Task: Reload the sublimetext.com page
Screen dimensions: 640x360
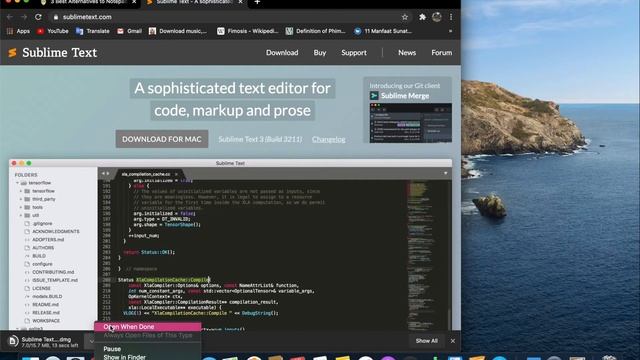Action: pos(38,17)
